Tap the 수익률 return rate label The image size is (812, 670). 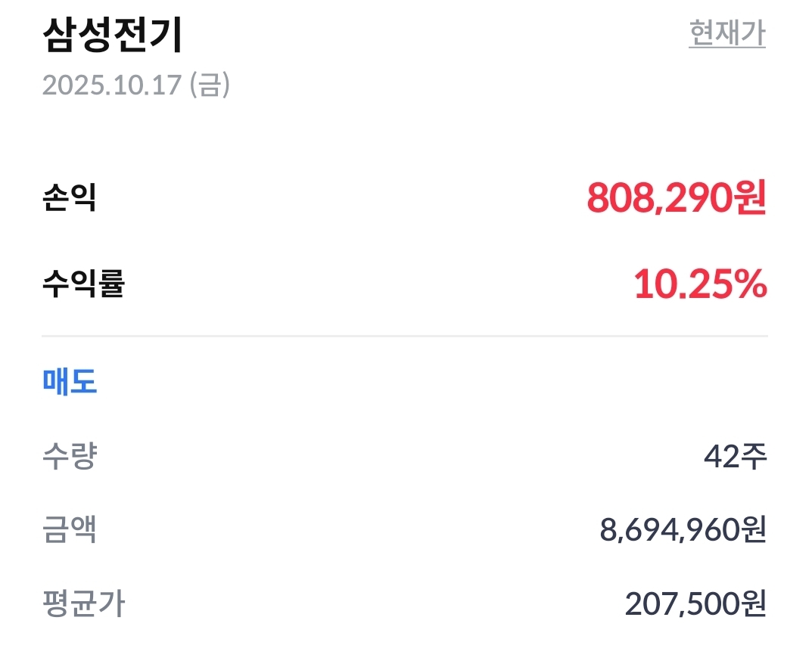click(83, 285)
